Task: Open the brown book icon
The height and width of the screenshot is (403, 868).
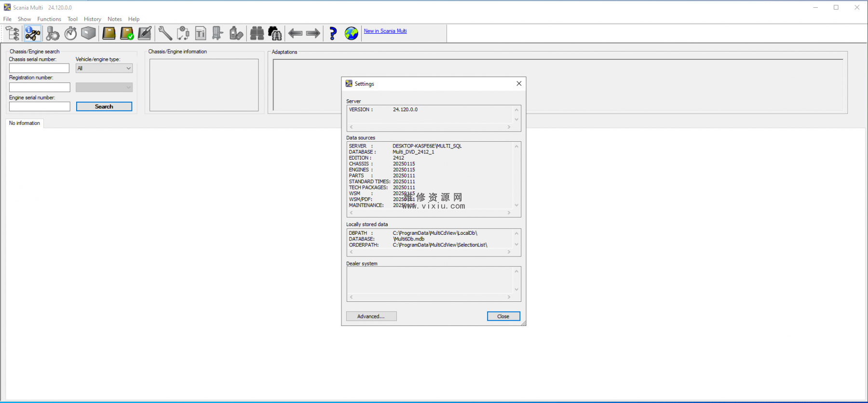Action: pyautogui.click(x=108, y=33)
